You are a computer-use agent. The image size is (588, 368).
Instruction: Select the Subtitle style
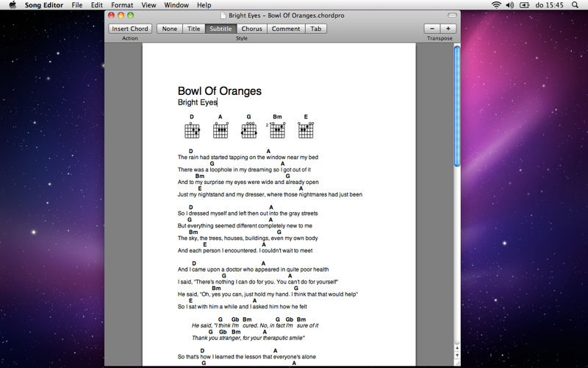point(221,29)
